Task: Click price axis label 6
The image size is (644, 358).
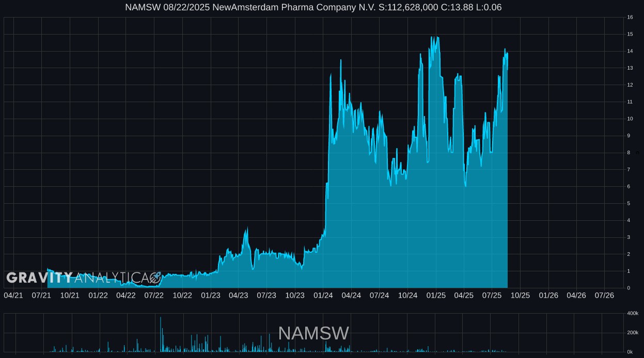Action: click(629, 187)
